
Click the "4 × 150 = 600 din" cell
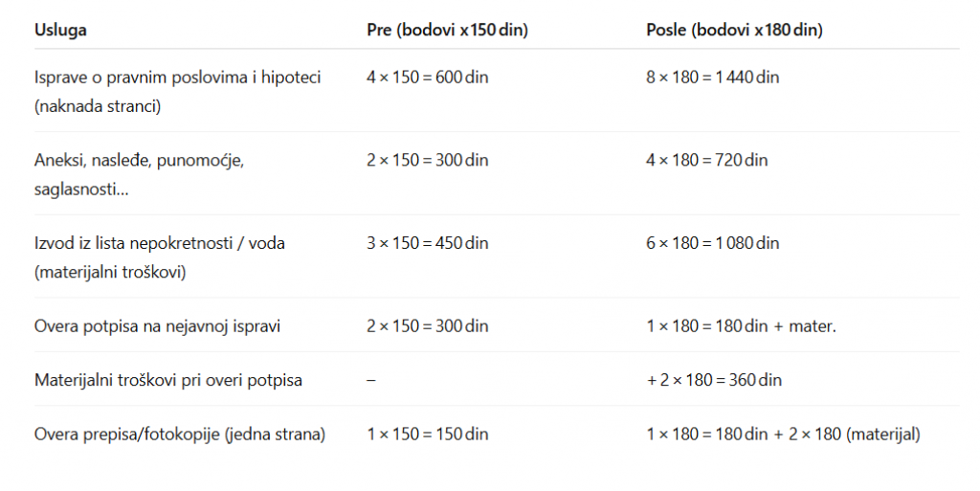coord(427,78)
